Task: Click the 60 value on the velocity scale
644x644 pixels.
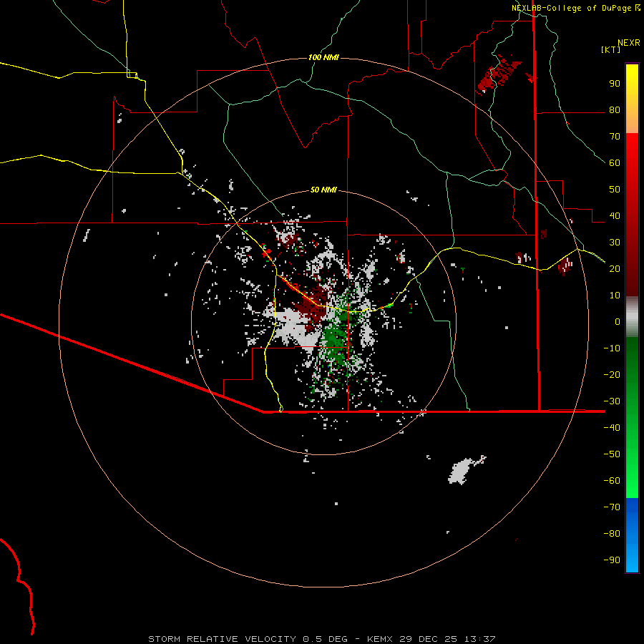Action: (615, 162)
